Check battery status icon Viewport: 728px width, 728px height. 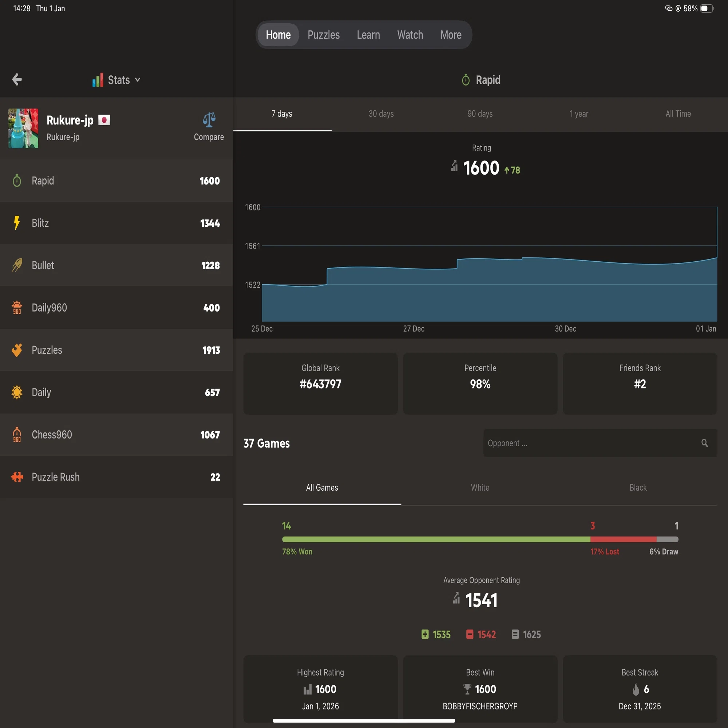[x=707, y=8]
